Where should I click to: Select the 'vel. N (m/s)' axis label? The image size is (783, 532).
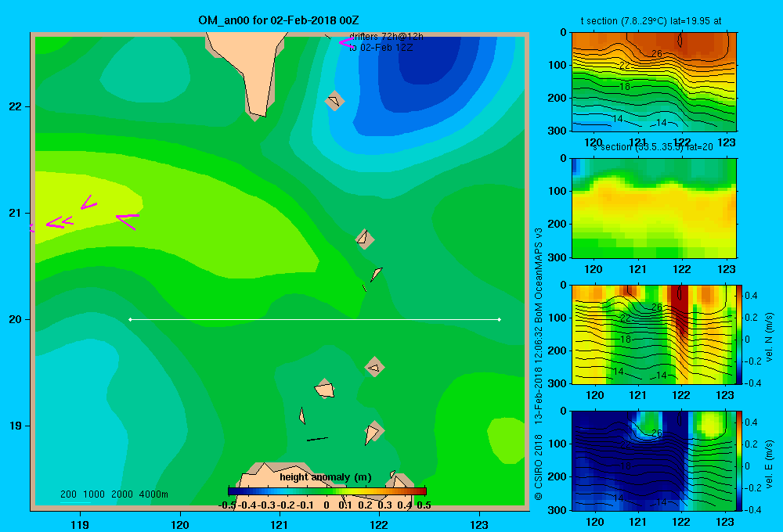[x=769, y=337]
